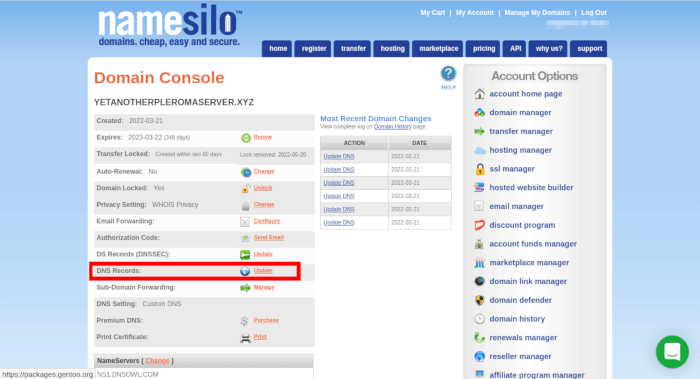Click the My Account link

[x=475, y=12]
